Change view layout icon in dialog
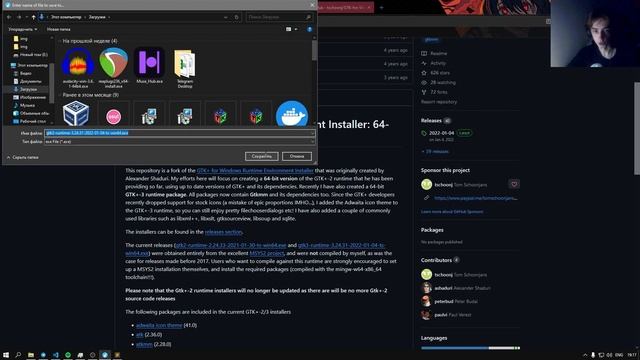The height and width of the screenshot is (360, 640). 289,29
